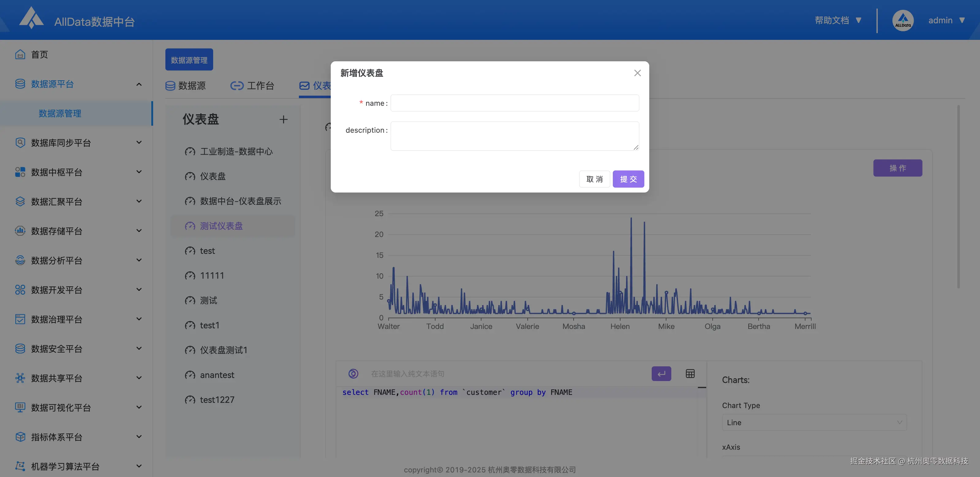
Task: Click the plus icon to add dashboard
Action: tap(283, 120)
